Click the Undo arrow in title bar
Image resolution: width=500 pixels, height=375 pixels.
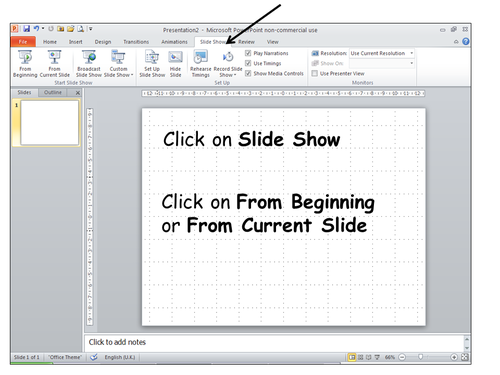pos(36,29)
